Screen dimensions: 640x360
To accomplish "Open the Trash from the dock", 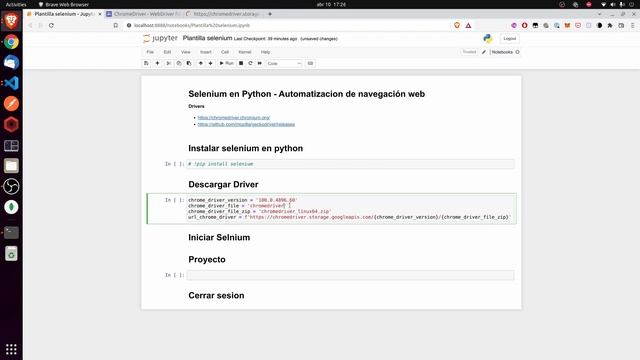I will 11,253.
